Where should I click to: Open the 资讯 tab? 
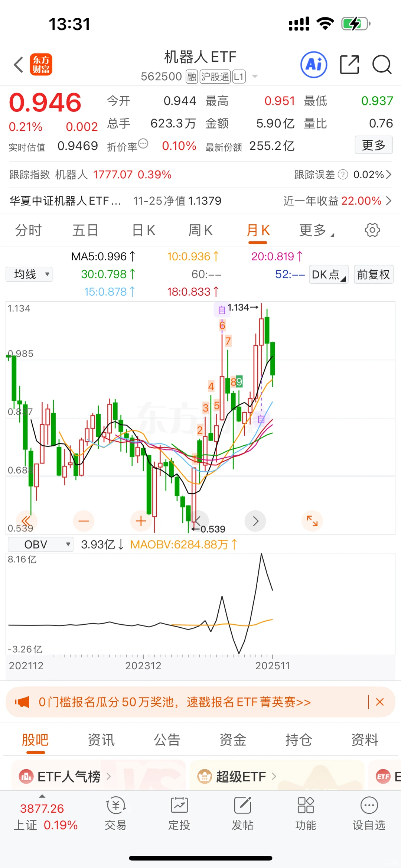[101, 740]
